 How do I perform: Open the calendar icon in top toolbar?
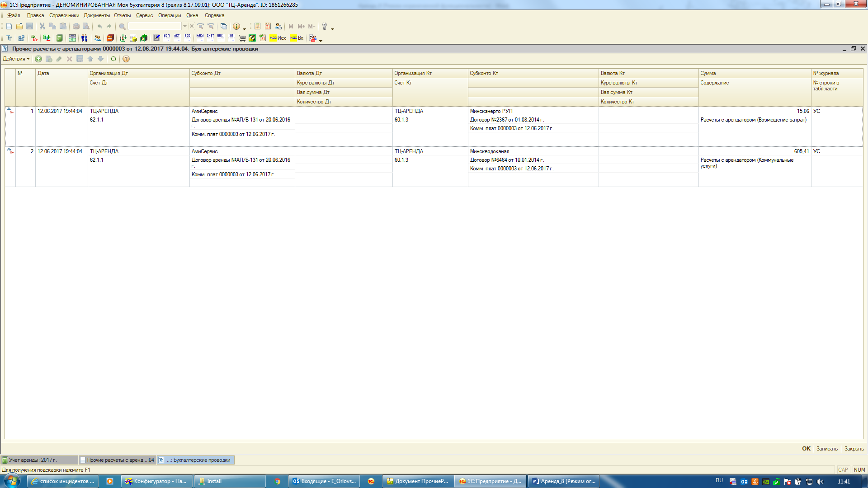click(x=268, y=26)
